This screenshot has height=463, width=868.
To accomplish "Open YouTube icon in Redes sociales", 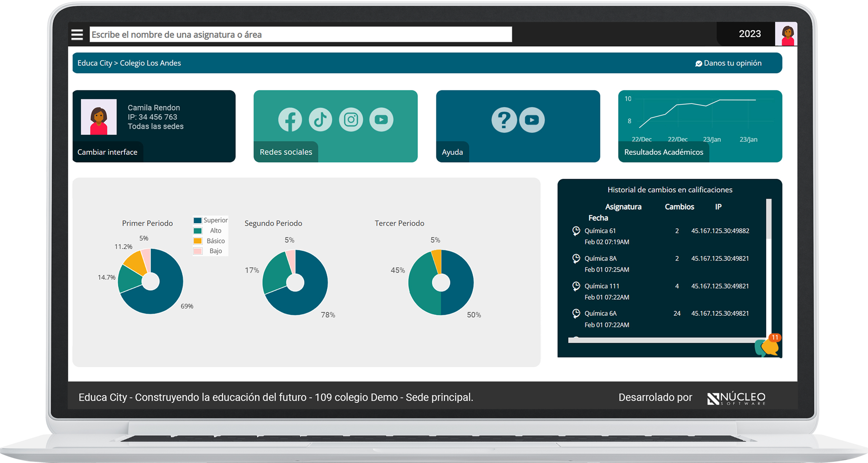I will [381, 119].
